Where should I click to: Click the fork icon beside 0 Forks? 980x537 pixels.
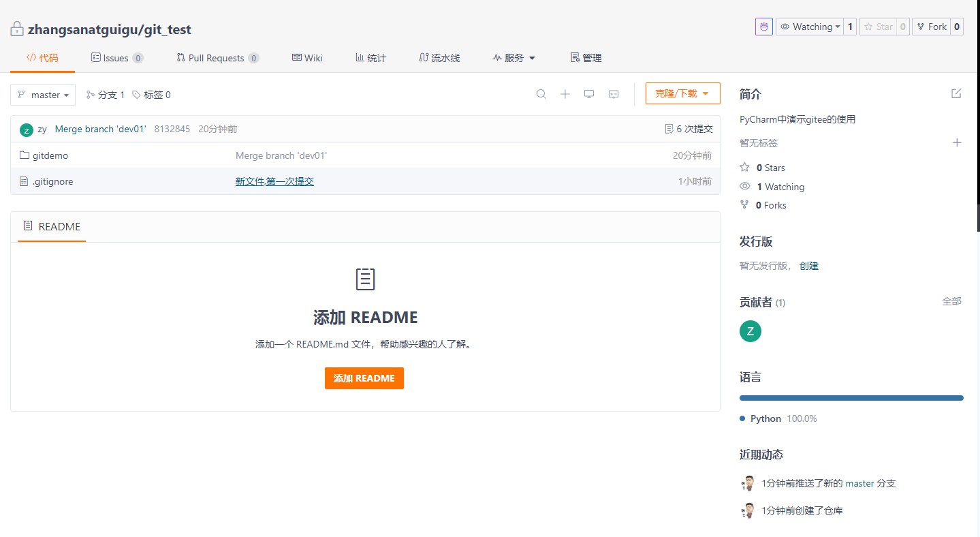click(744, 204)
